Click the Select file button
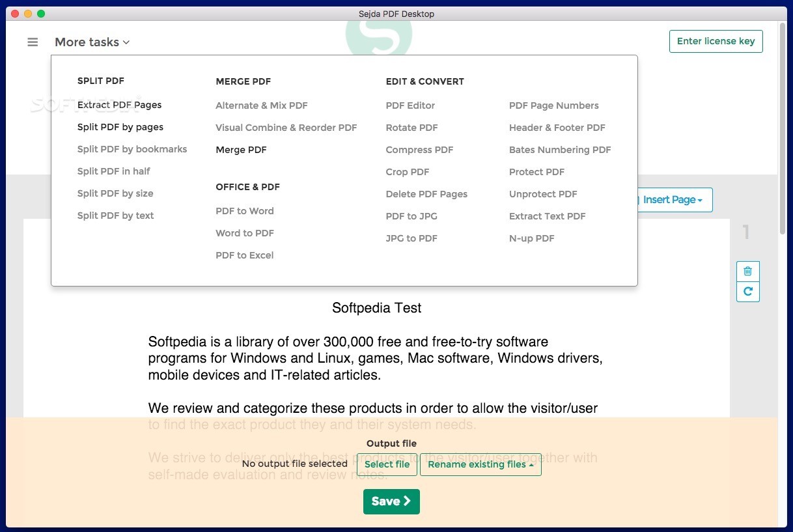The image size is (793, 532). [x=387, y=464]
